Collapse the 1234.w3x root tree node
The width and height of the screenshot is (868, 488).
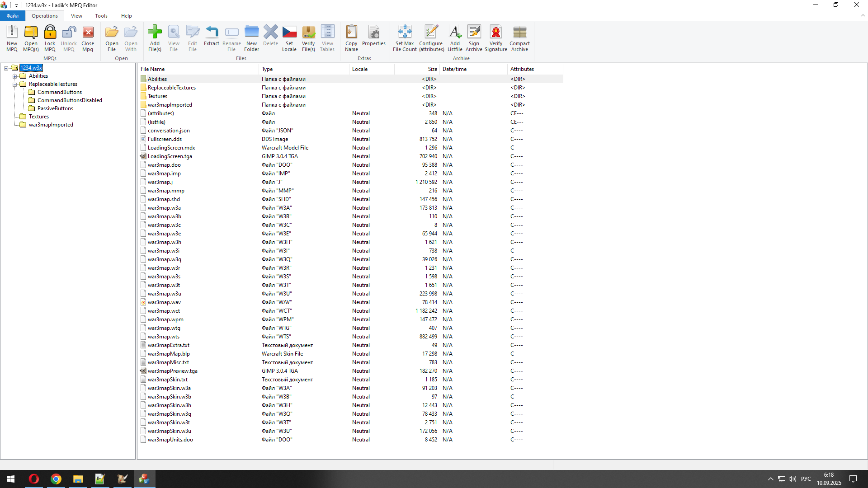(6, 68)
